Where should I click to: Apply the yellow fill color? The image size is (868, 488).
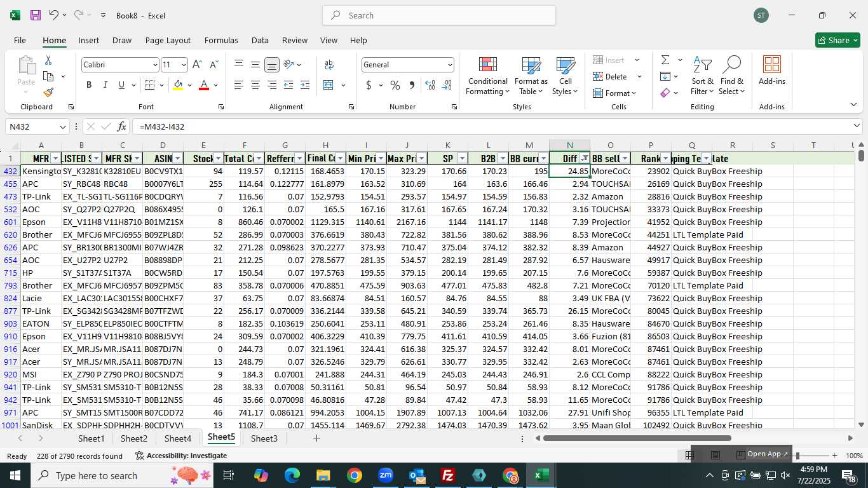tap(178, 85)
